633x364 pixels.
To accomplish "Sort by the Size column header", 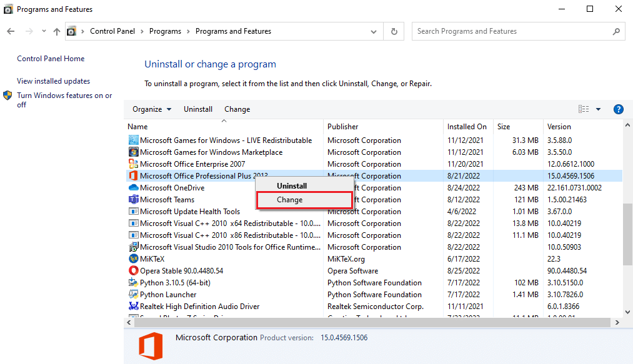I will pos(518,127).
